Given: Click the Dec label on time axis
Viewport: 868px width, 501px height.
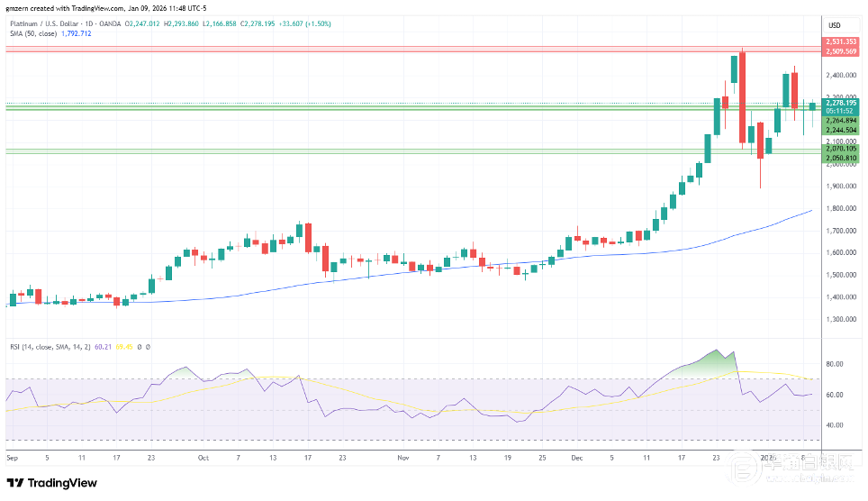Looking at the screenshot, I should tap(574, 457).
